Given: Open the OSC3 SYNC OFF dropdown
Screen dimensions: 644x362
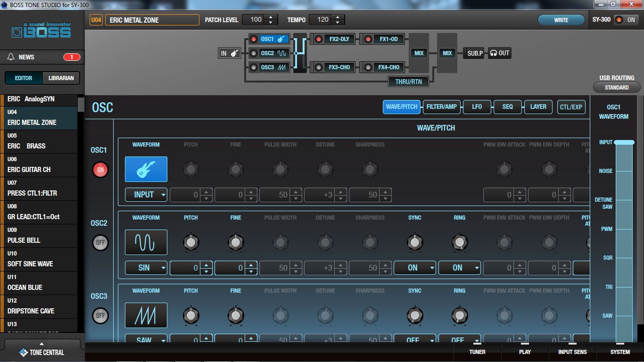Looking at the screenshot, I should (x=415, y=339).
